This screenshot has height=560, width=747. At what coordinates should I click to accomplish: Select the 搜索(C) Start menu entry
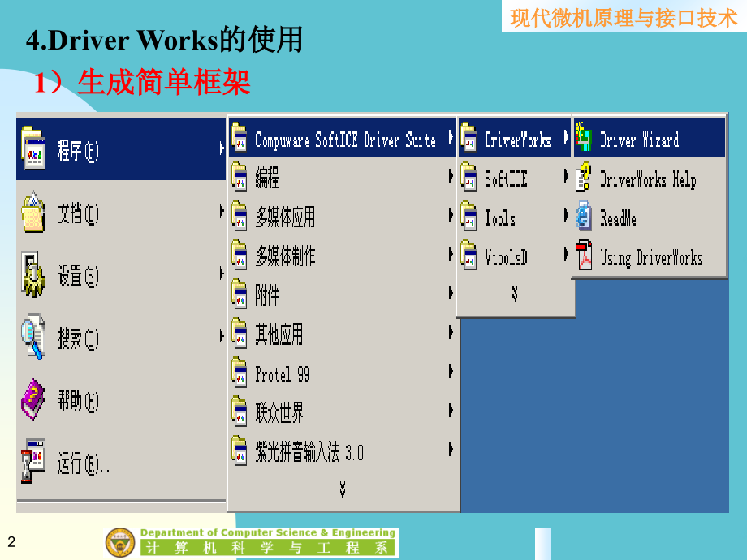click(121, 337)
